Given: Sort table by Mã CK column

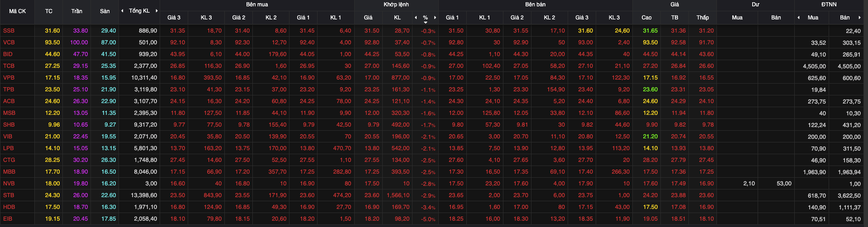Looking at the screenshot, I should pyautogui.click(x=17, y=11).
